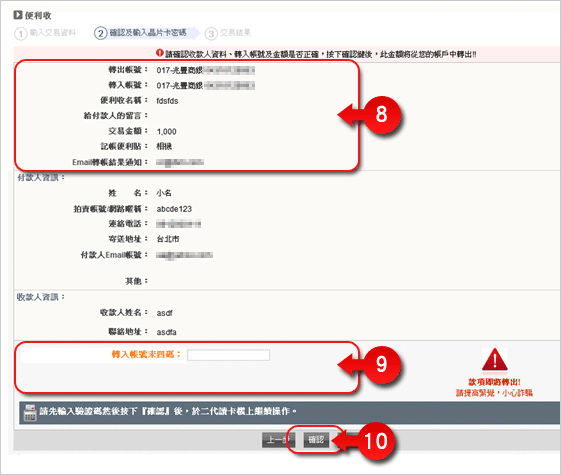
Task: Click the 付款人資訊 section heading
Action: pyautogui.click(x=41, y=177)
